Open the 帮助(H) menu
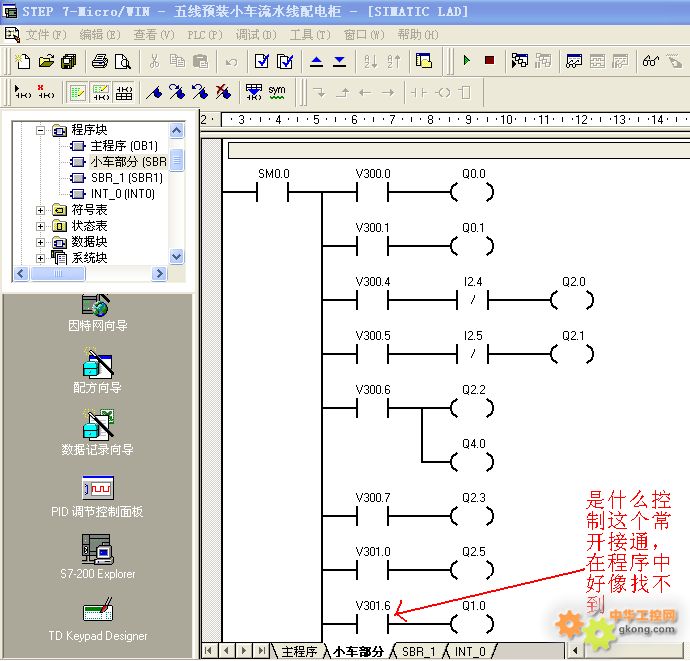This screenshot has height=661, width=690. 418,35
